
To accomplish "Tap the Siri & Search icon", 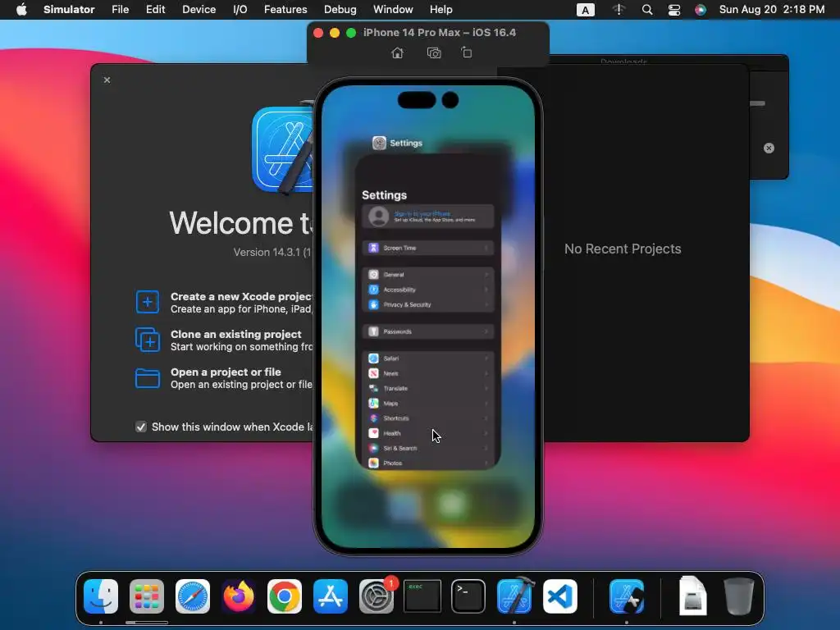I will pyautogui.click(x=373, y=449).
